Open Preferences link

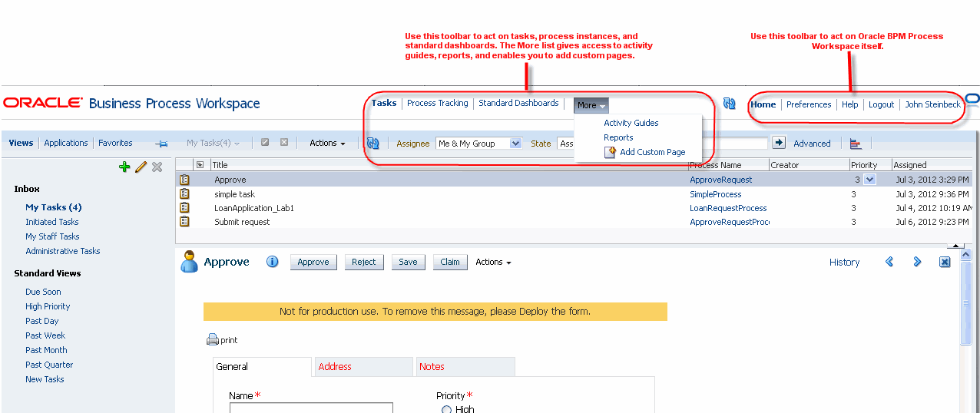tap(809, 104)
